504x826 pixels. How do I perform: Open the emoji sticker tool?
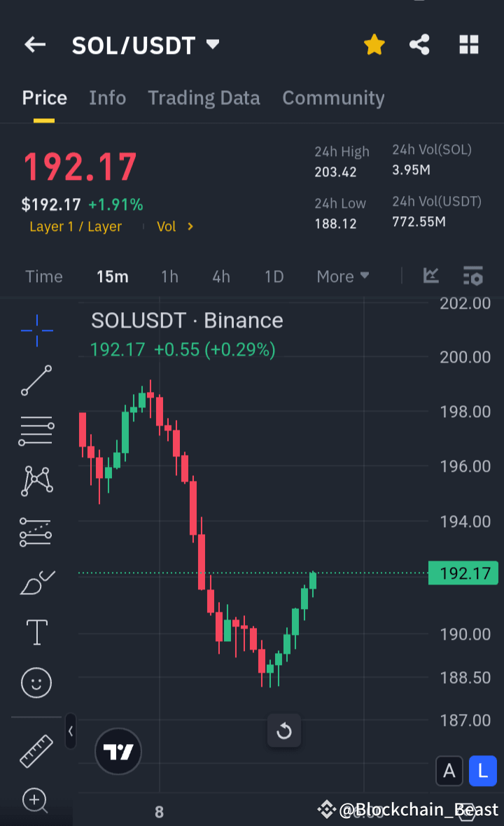coord(36,682)
